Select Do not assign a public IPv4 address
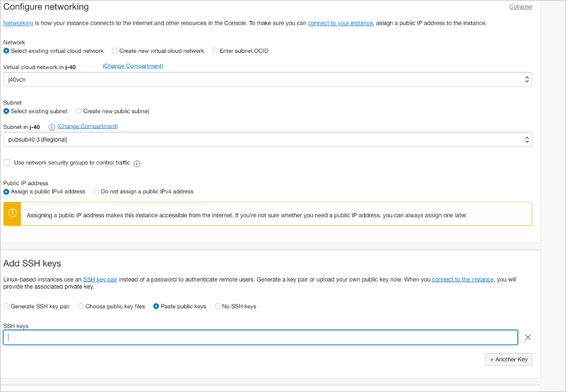 pyautogui.click(x=96, y=192)
